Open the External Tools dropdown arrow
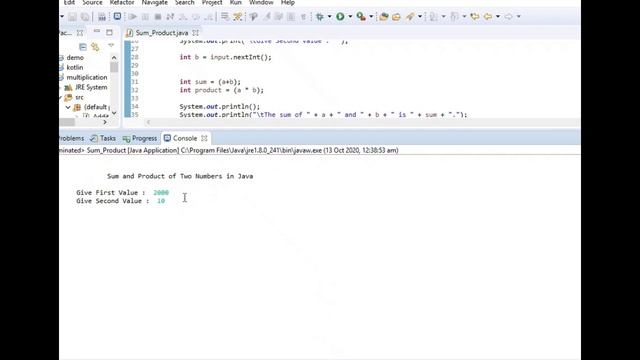This screenshot has height=360, width=640. point(371,17)
